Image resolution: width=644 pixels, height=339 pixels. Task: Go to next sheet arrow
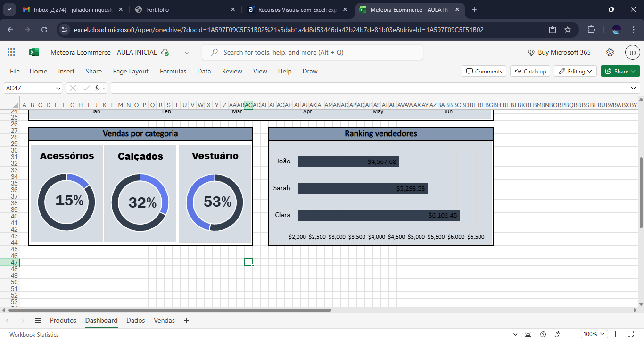23,320
